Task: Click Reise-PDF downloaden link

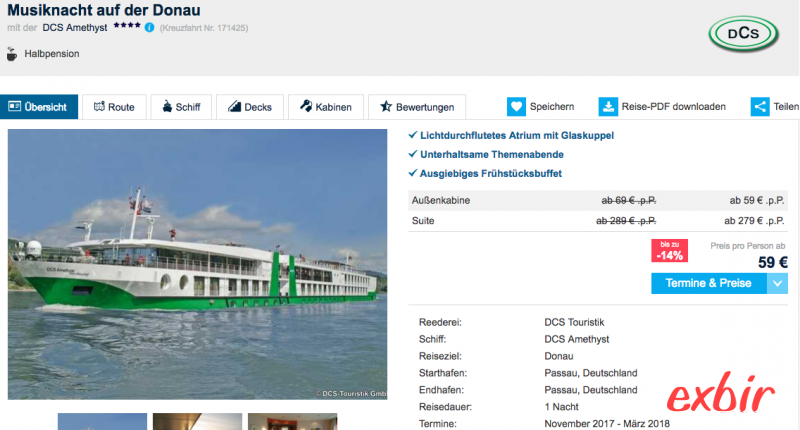Action: (x=673, y=107)
